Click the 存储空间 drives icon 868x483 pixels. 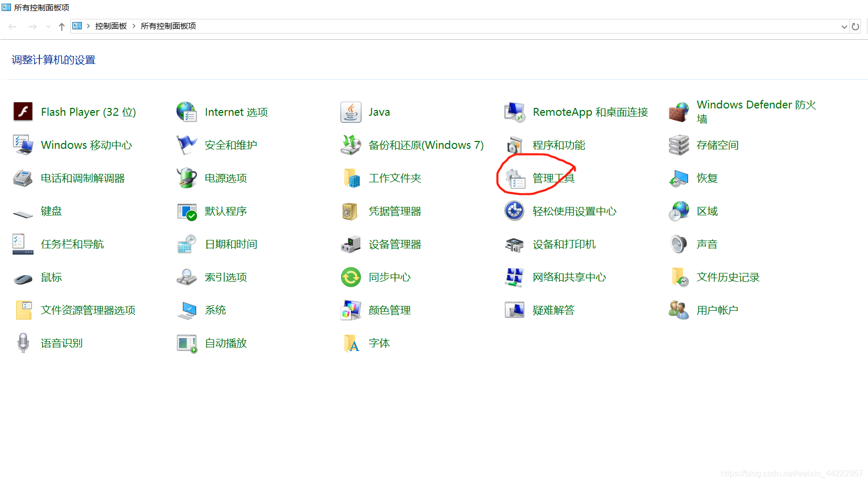click(679, 145)
